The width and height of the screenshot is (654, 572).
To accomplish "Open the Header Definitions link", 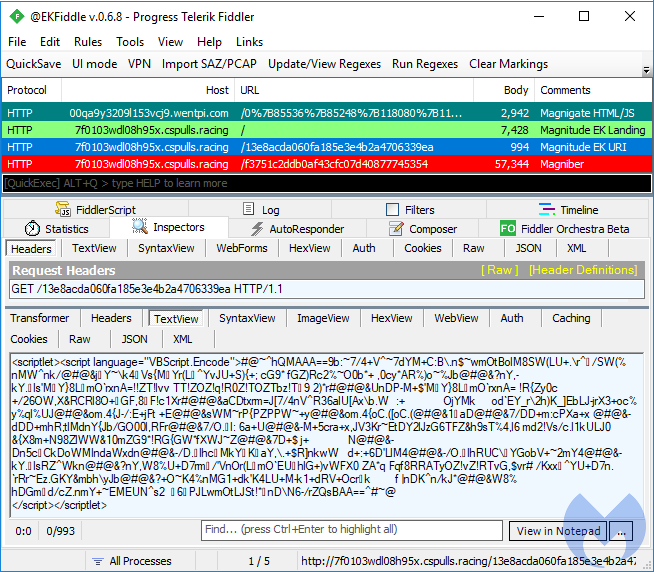I will tap(582, 270).
